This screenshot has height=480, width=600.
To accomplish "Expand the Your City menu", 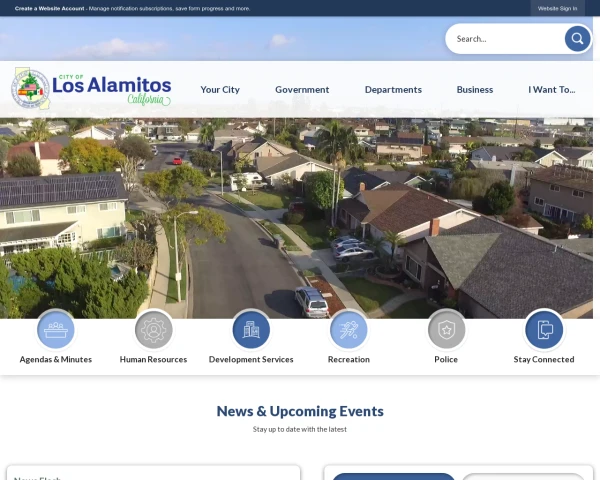I will pos(220,89).
